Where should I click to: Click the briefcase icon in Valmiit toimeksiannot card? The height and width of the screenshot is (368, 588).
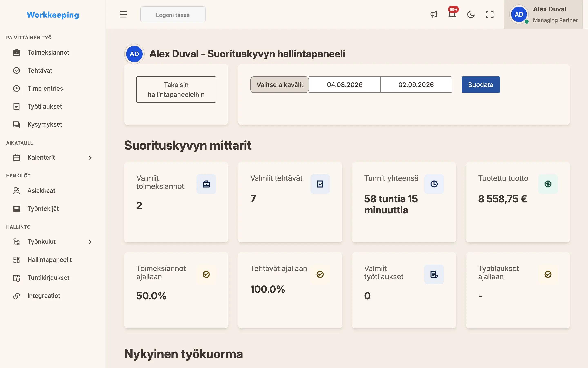tap(206, 184)
